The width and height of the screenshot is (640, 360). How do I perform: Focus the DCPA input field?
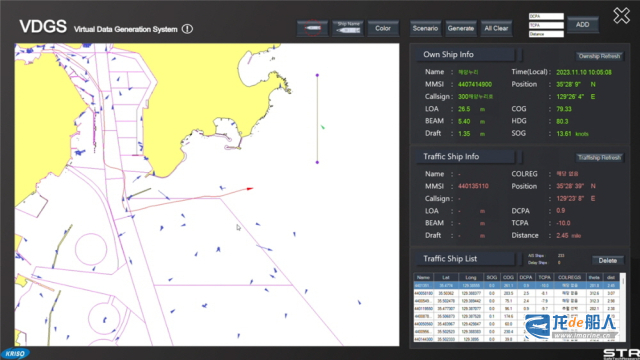546,16
